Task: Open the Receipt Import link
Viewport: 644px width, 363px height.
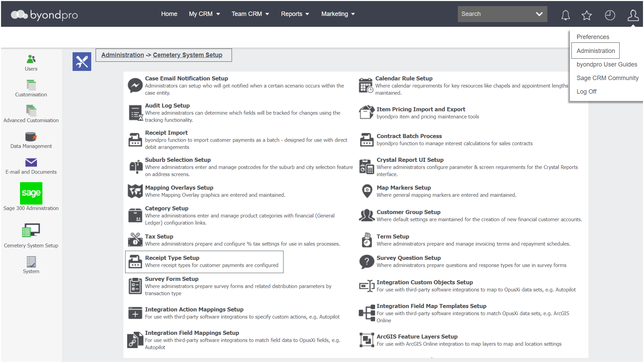Action: pos(166,133)
